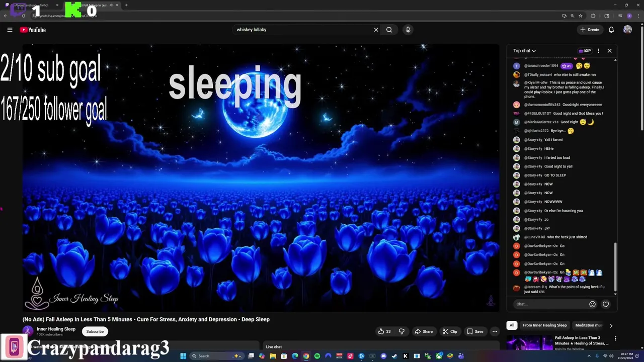
Task: Open more actions ellipsis under video
Action: point(495,331)
